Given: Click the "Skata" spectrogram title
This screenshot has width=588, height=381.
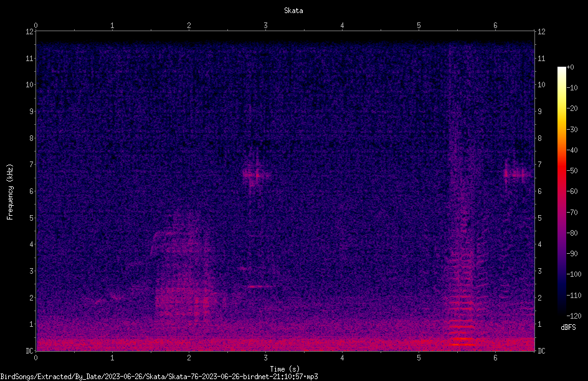Looking at the screenshot, I should [293, 11].
